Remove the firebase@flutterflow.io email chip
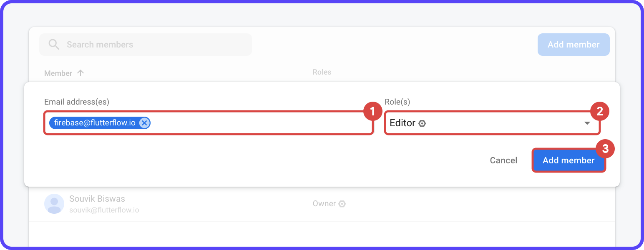The image size is (644, 250). click(144, 122)
